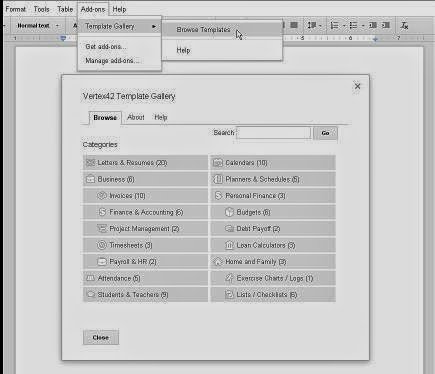Apply a numbered list from toolbar
435x374 pixels.
(334, 25)
